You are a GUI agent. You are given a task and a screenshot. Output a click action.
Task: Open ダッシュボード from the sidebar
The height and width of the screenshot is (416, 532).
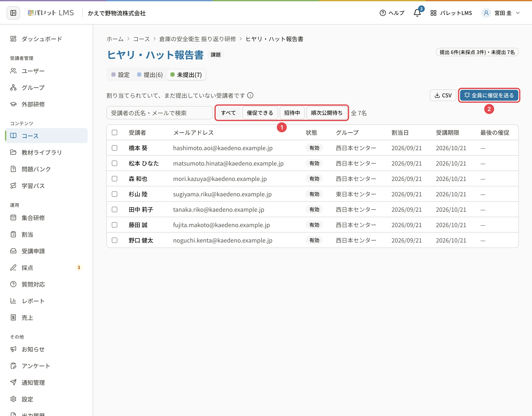coord(46,39)
